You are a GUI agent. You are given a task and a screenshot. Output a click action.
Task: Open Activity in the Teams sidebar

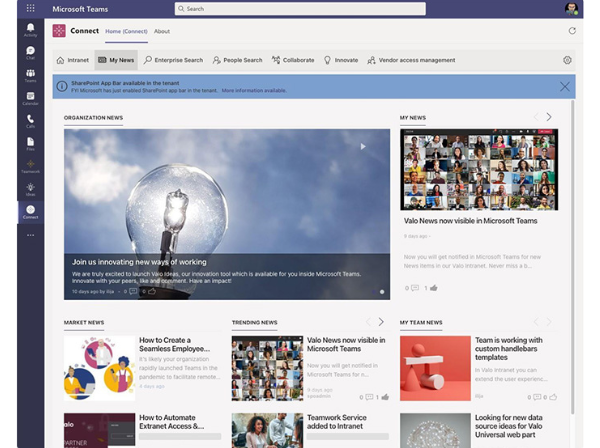pyautogui.click(x=30, y=29)
